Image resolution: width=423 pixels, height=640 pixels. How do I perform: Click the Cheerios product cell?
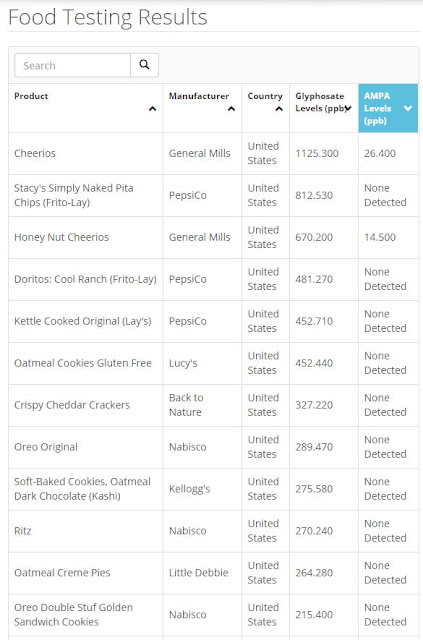click(x=35, y=153)
